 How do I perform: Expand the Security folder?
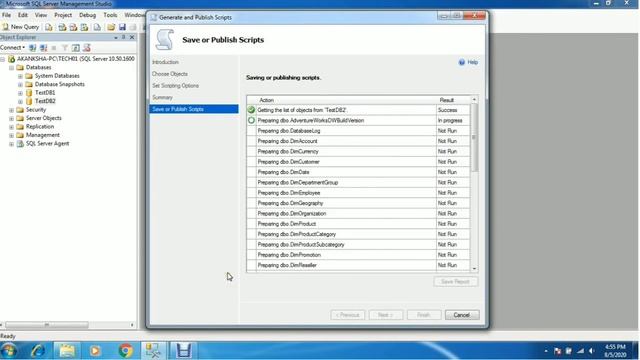click(11, 110)
